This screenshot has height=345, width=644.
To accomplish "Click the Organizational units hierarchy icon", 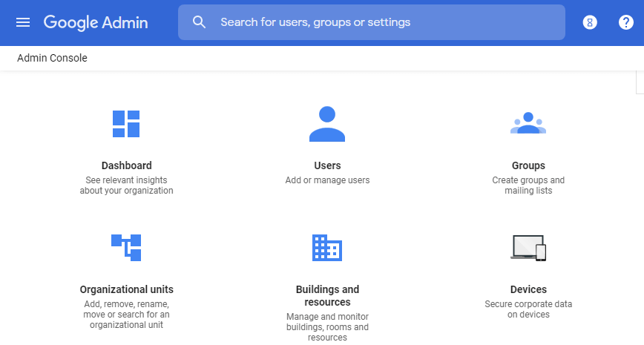I will [x=126, y=247].
